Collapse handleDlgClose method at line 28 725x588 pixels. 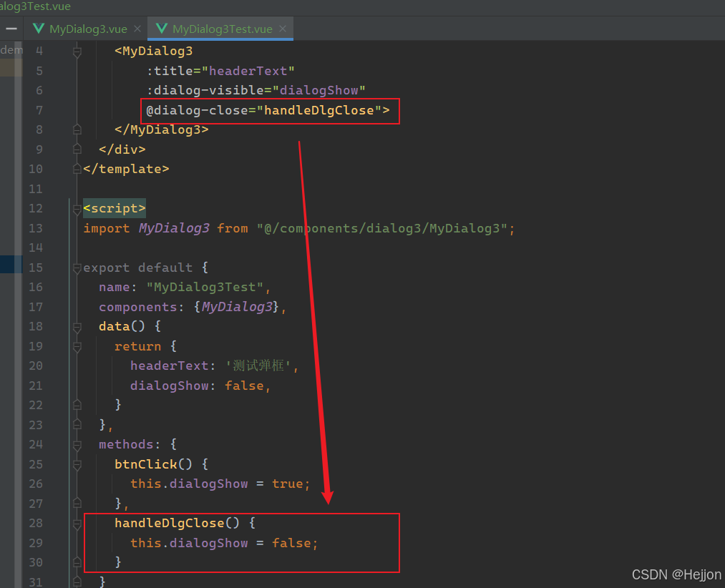[x=77, y=524]
